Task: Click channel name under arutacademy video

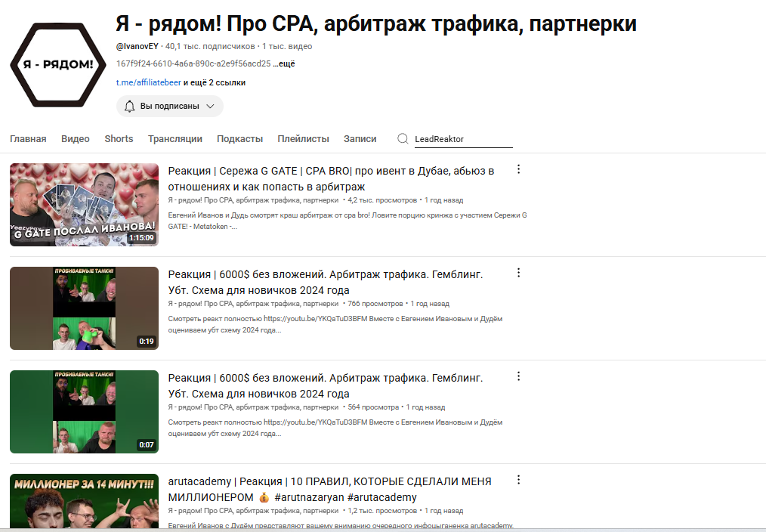Action: (253, 511)
